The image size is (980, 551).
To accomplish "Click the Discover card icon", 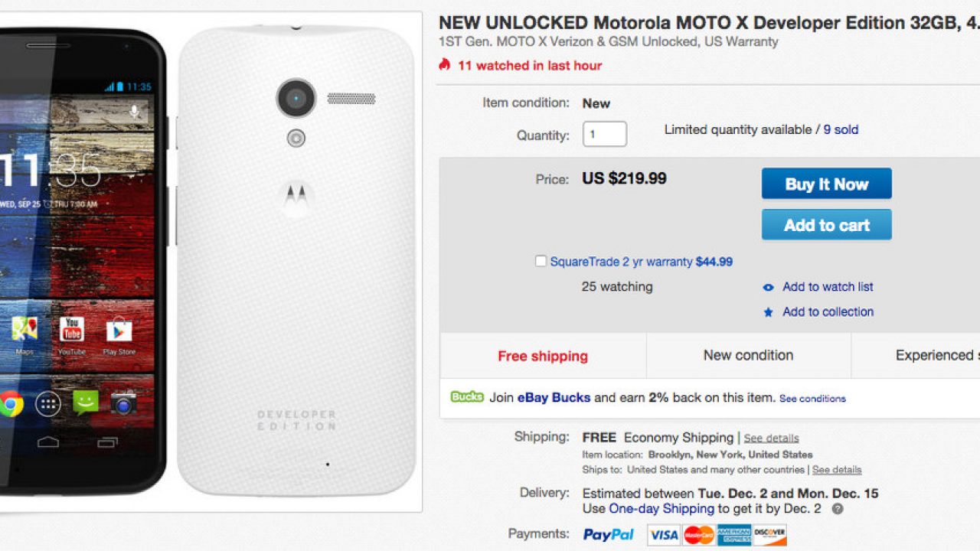I will point(769,535).
